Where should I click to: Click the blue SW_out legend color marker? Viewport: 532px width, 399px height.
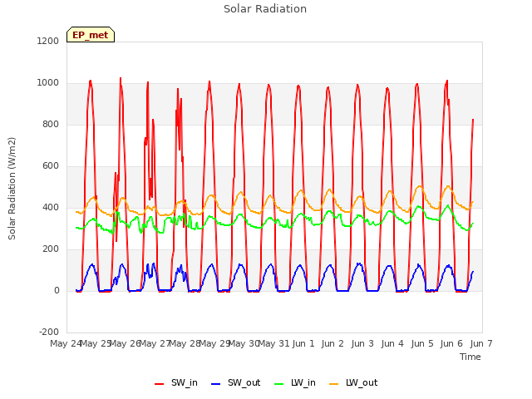(216, 384)
